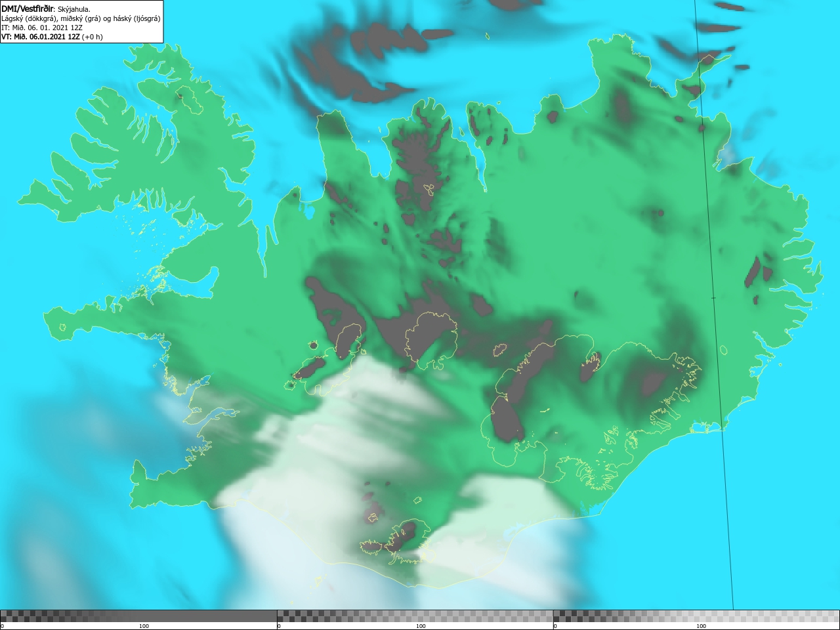Click the 'DMI/Vestfirðir: Skýjahula.' title text
840x630 pixels.
click(x=46, y=9)
